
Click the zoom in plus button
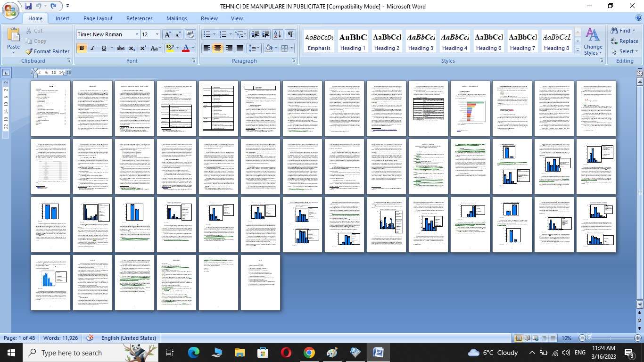[638, 338]
